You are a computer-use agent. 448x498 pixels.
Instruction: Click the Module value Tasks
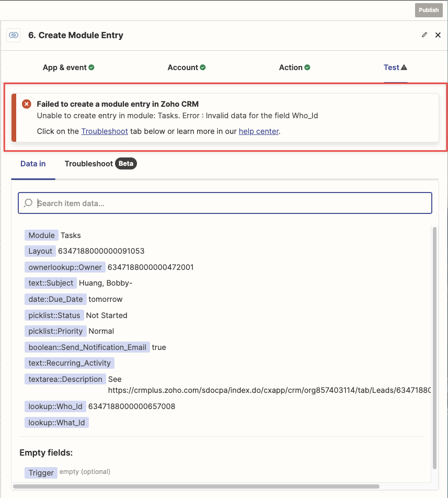(71, 235)
